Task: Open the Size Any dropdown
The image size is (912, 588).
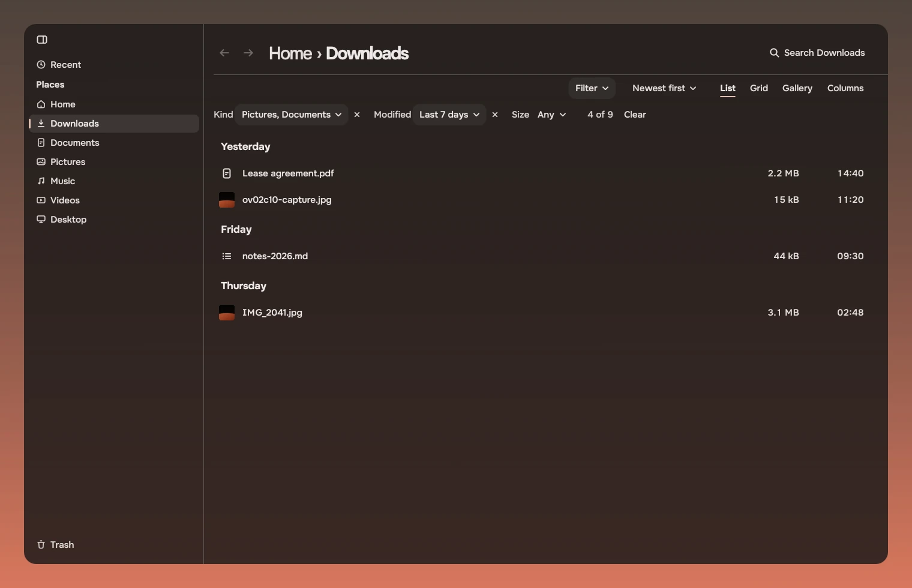Action: click(x=551, y=115)
